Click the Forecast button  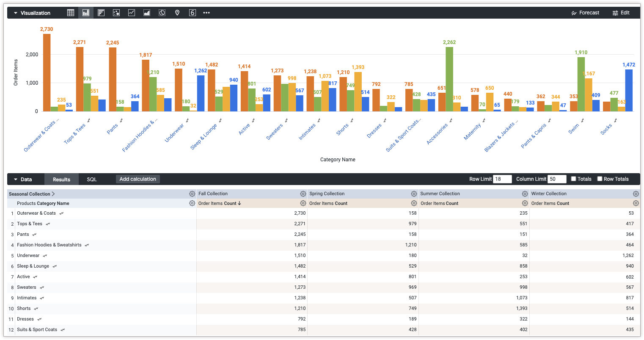585,12
